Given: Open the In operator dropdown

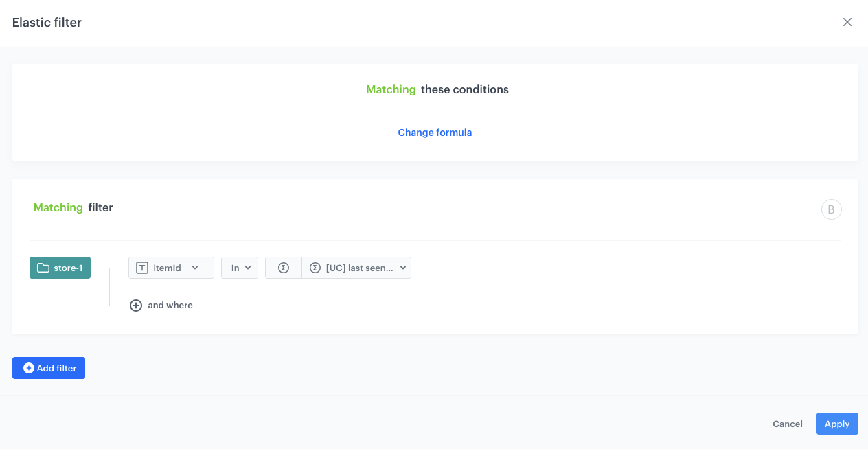Looking at the screenshot, I should pos(239,268).
